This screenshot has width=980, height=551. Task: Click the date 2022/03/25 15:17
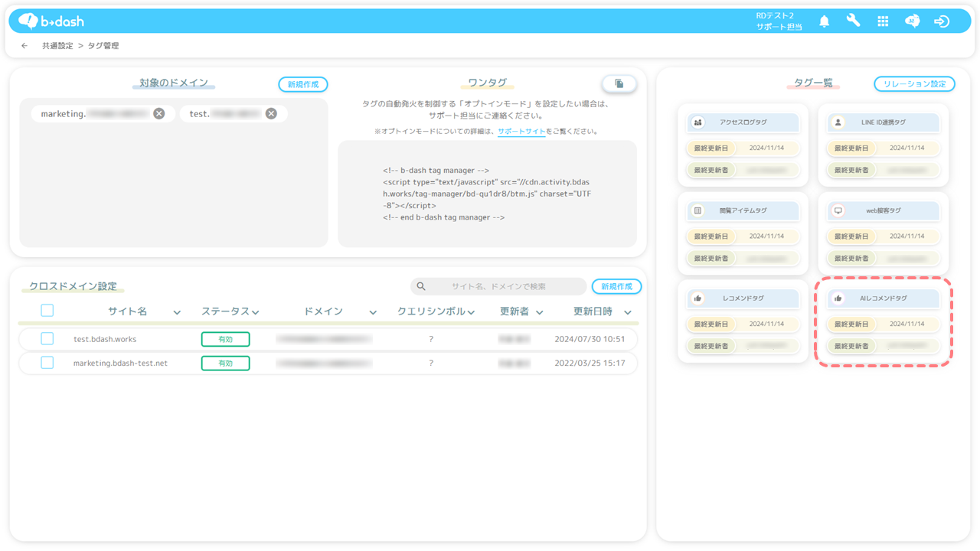pos(590,364)
